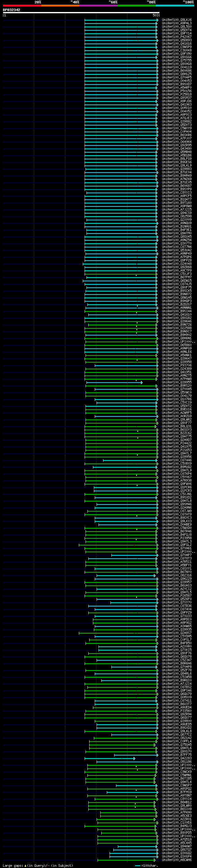Viewport: 197px width, 868px height.
Task: Select hit UniRef100_A9UED5
Action: (x=177, y=725)
